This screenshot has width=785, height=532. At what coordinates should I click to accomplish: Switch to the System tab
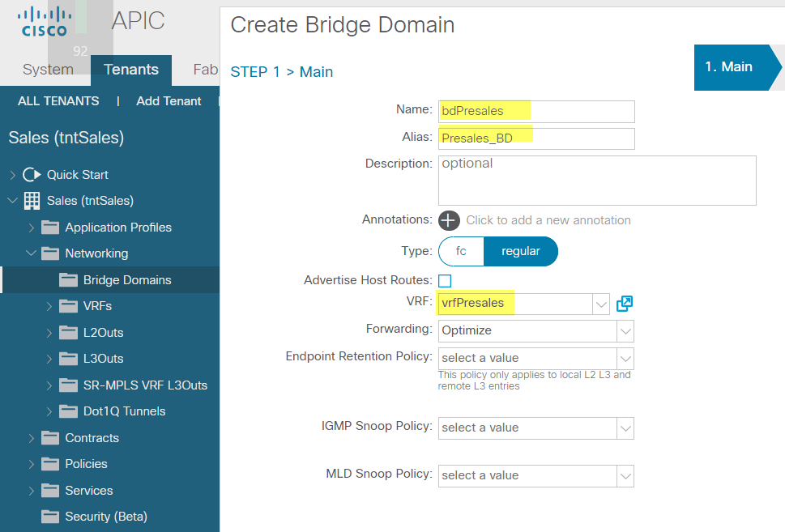tap(48, 69)
